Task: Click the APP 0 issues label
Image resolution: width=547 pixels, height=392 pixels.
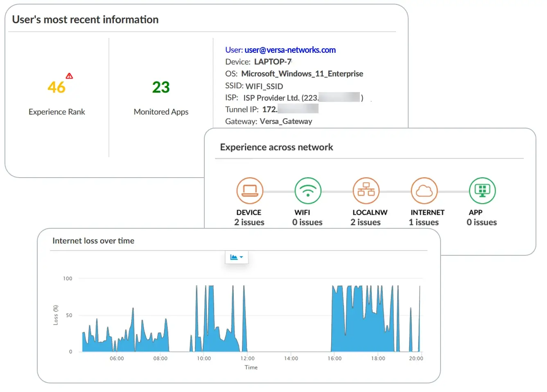Action: (481, 222)
